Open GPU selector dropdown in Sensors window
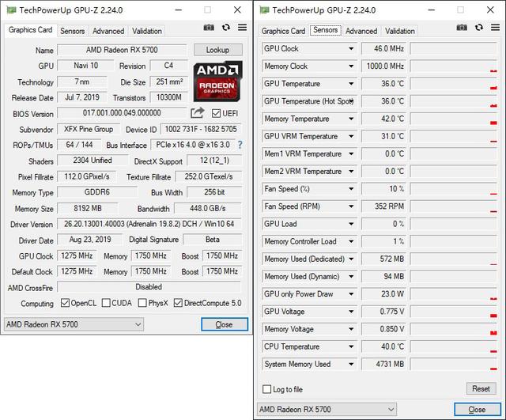This screenshot has height=420, width=506. pos(327,410)
